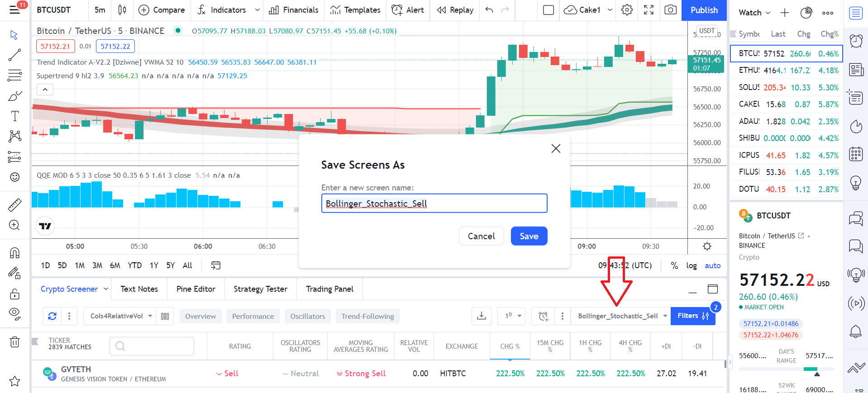Open the favorites star toolbar
This screenshot has height=393, width=868.
(14, 381)
